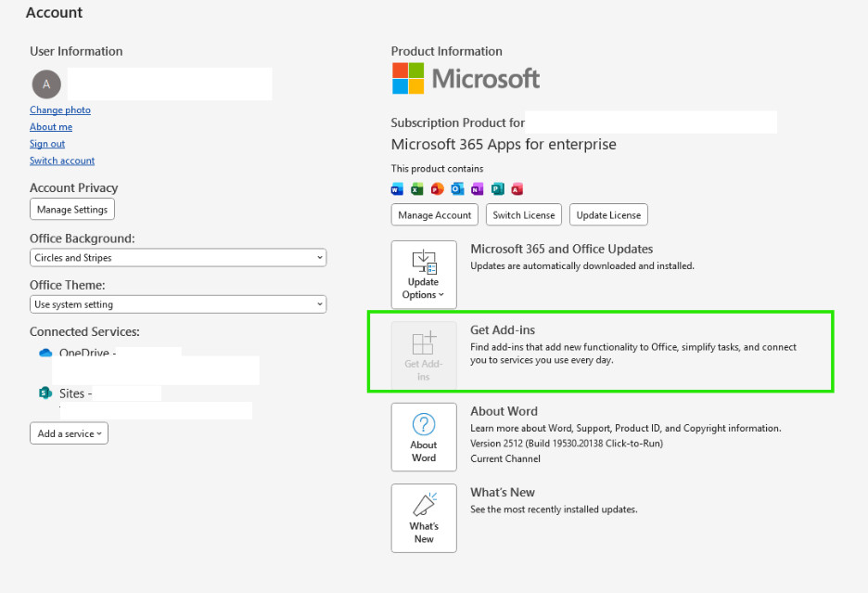
Task: Click the Sites entry text in Connected Services
Action: [x=76, y=393]
